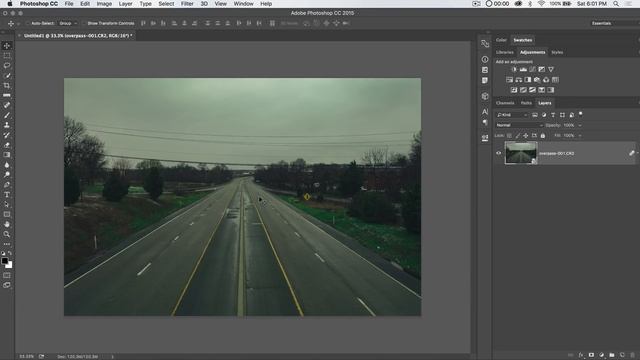Open the Apple menu
This screenshot has width=640, height=360.
pos(10,4)
